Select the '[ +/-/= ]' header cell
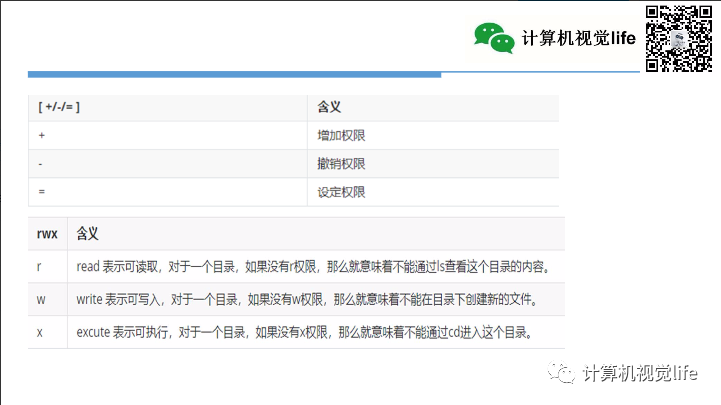721x405 pixels. click(x=168, y=108)
